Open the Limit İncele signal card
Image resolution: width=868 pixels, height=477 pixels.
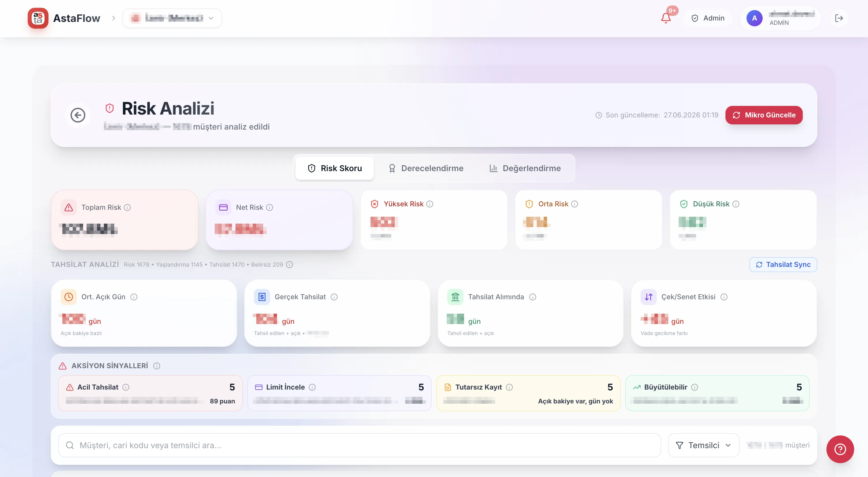point(339,393)
